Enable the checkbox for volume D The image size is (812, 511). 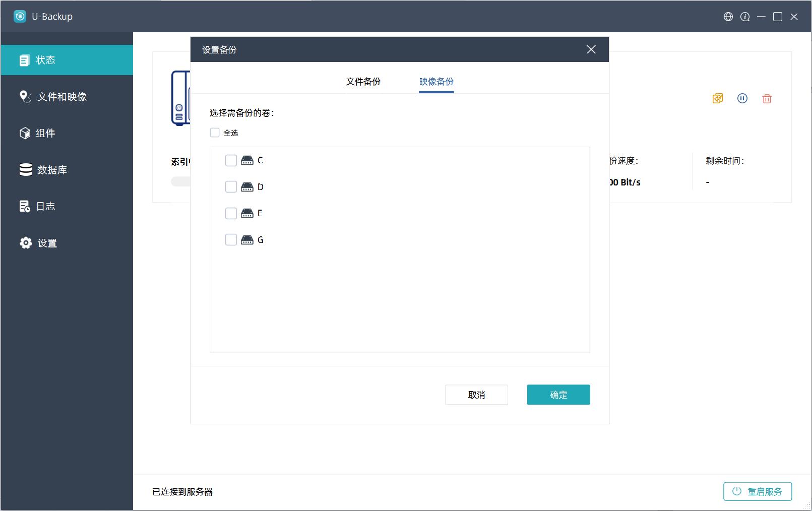231,187
